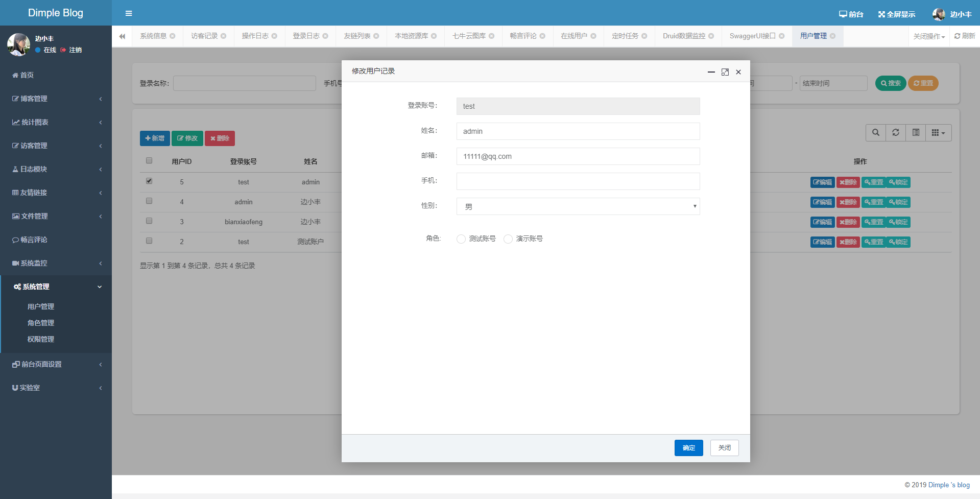Image resolution: width=980 pixels, height=499 pixels.
Task: Expand the 友情链接 sidebar menu
Action: 56,193
